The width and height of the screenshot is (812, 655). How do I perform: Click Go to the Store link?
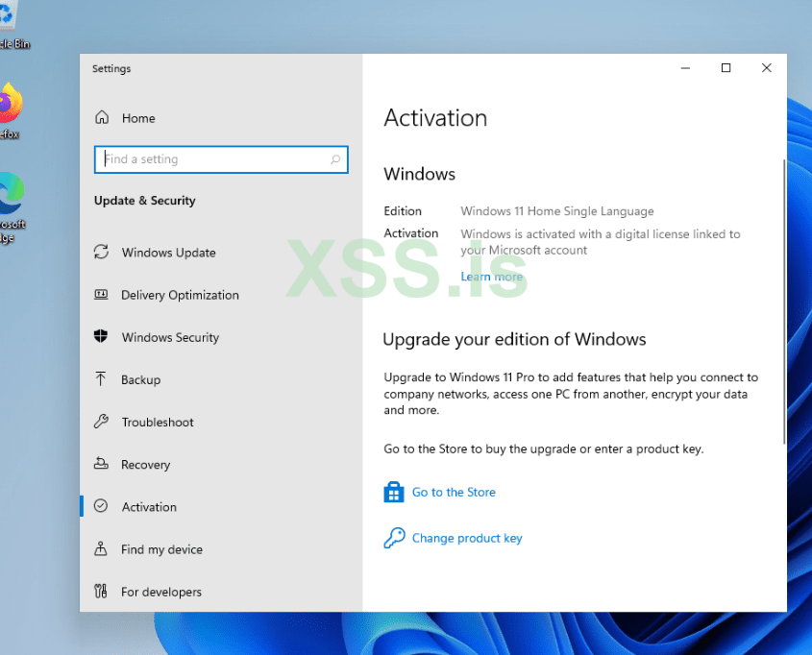tap(454, 492)
